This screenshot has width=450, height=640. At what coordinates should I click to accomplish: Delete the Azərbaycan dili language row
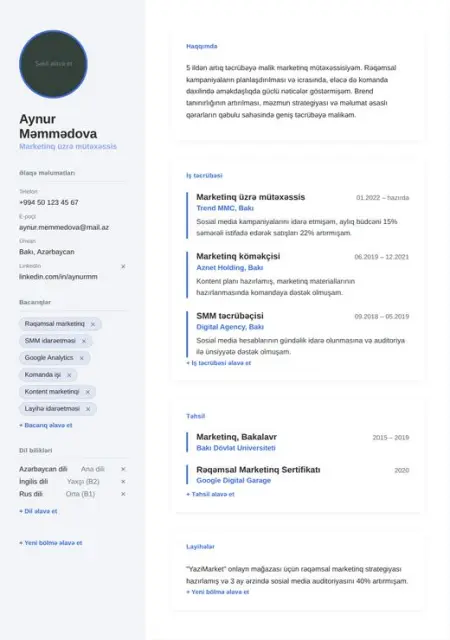tap(123, 469)
